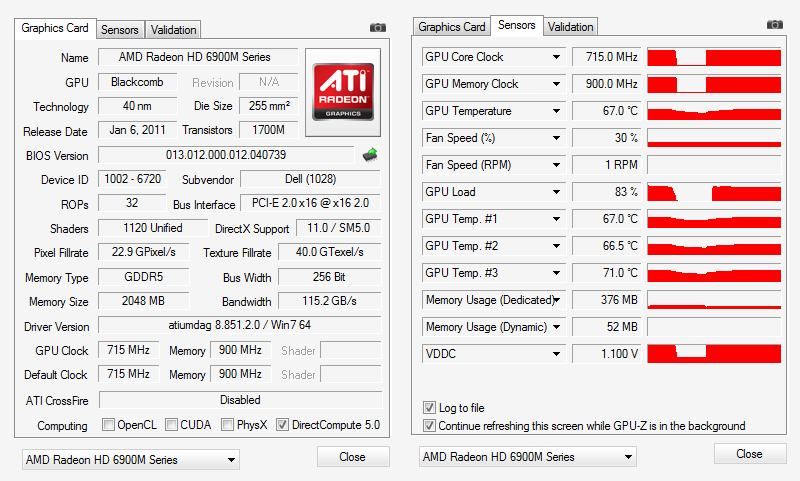Click the Close button in left window

[x=353, y=457]
